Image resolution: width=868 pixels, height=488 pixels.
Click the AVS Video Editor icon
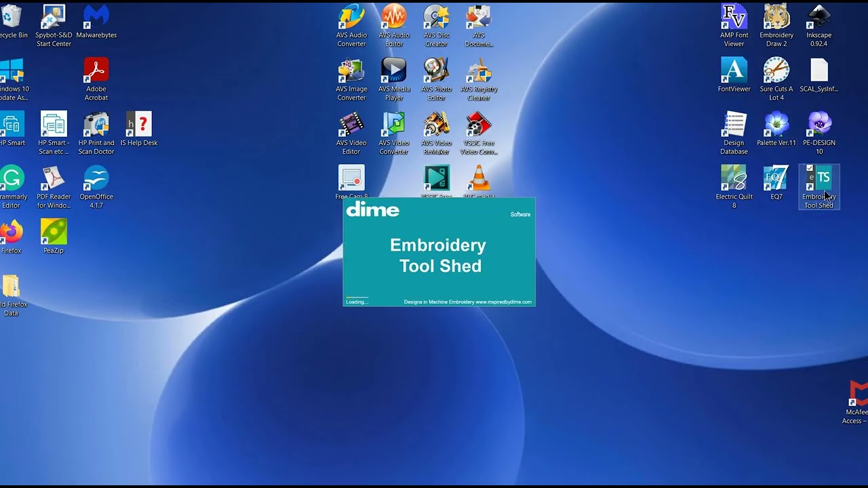point(351,133)
